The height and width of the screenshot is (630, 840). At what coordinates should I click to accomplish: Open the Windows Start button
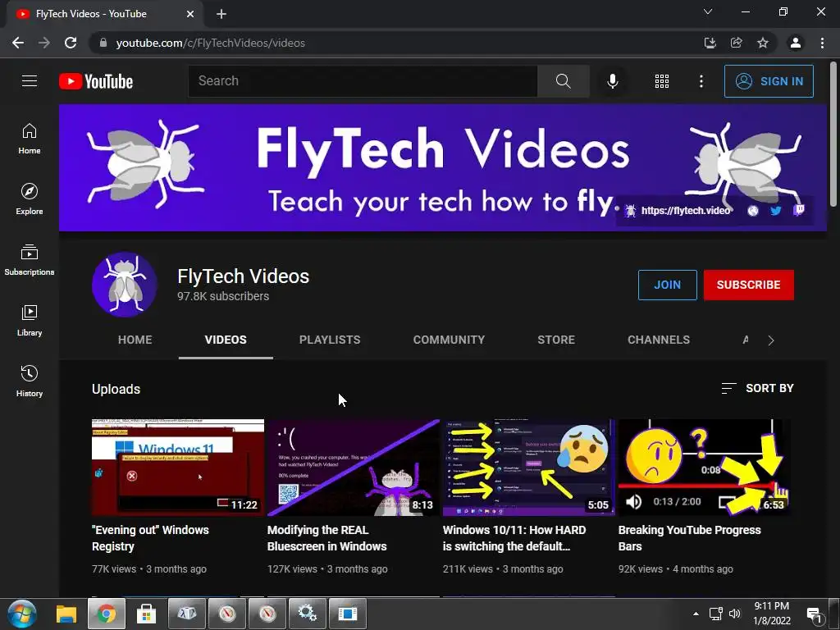22,614
